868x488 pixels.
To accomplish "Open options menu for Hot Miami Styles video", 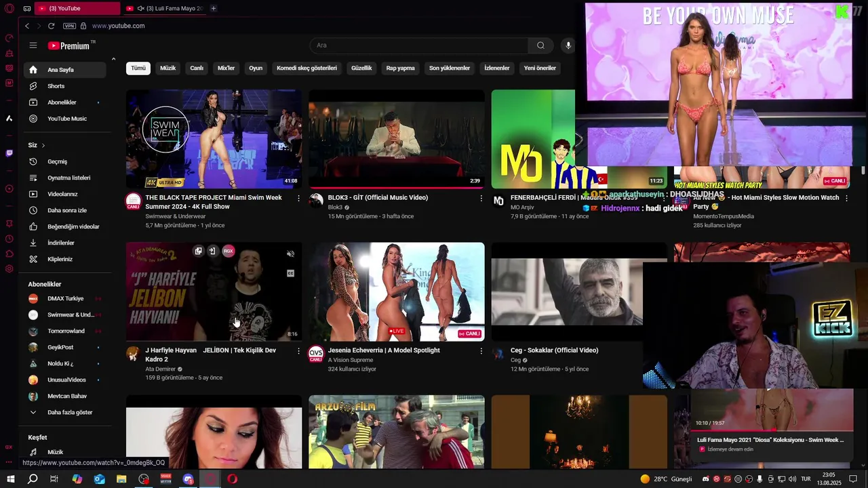I will click(x=846, y=198).
